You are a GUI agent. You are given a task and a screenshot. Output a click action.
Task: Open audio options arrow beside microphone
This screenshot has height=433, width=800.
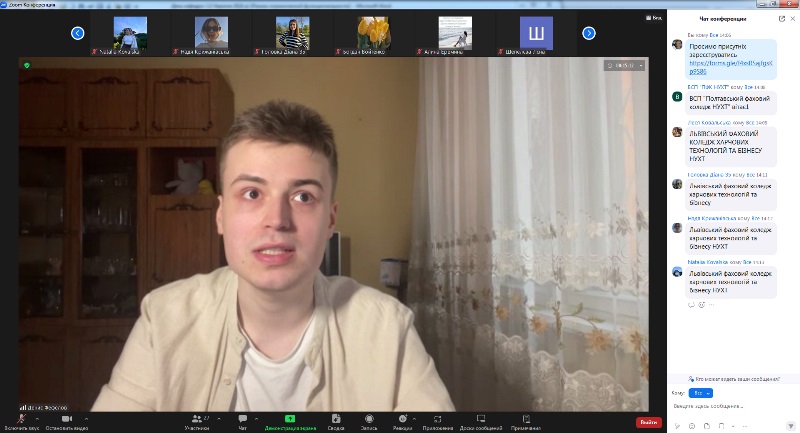[38, 419]
